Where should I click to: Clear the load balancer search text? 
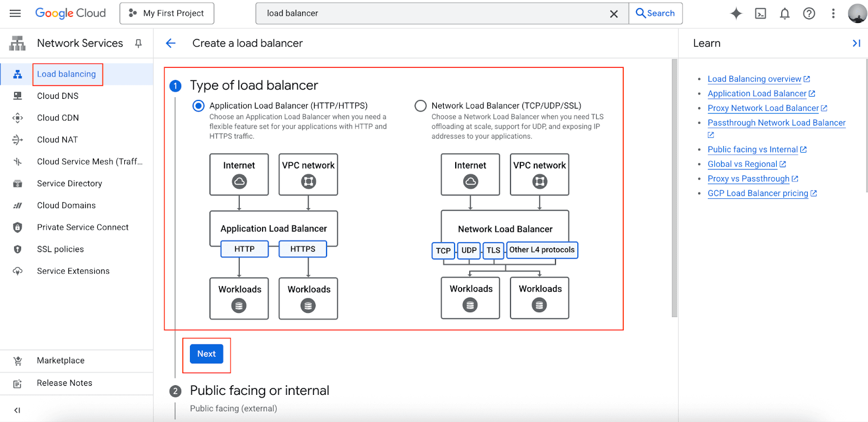point(614,14)
